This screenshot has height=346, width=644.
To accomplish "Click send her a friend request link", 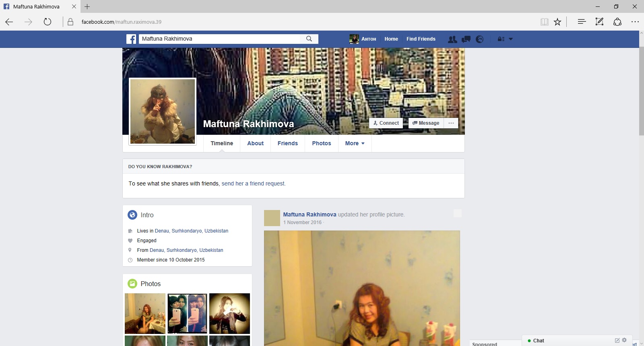I will click(x=253, y=183).
